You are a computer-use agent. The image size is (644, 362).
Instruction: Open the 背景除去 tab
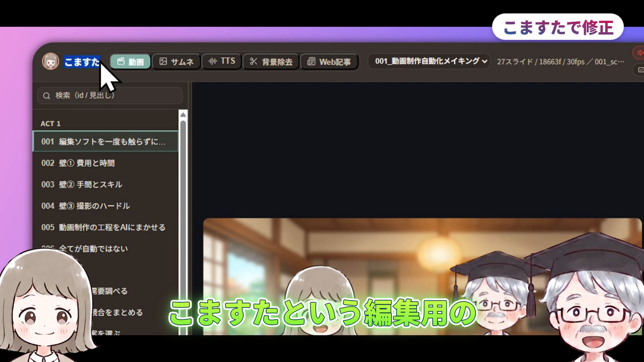(x=272, y=62)
